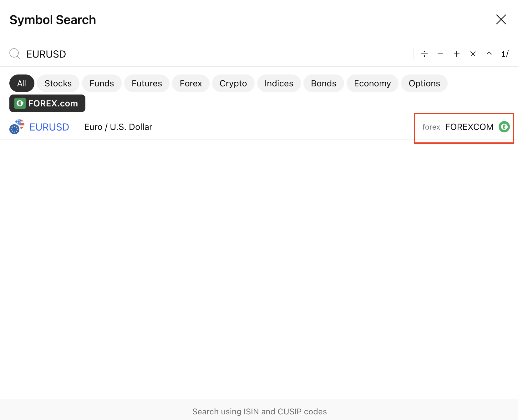Show Crypto symbols only

233,83
